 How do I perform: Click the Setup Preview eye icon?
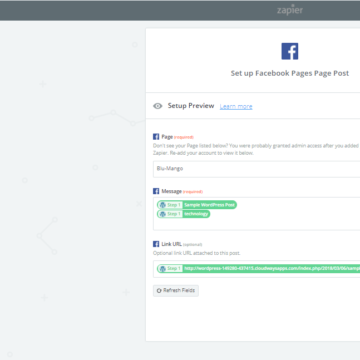158,106
